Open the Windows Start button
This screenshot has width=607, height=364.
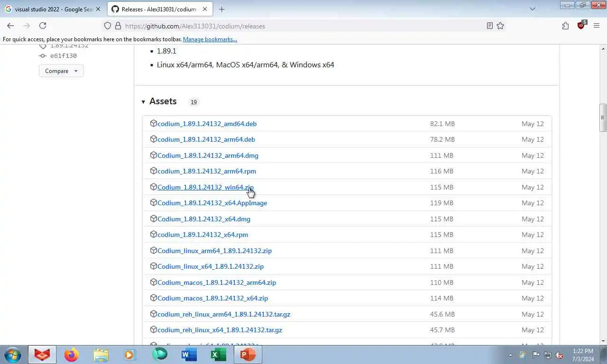[12, 355]
